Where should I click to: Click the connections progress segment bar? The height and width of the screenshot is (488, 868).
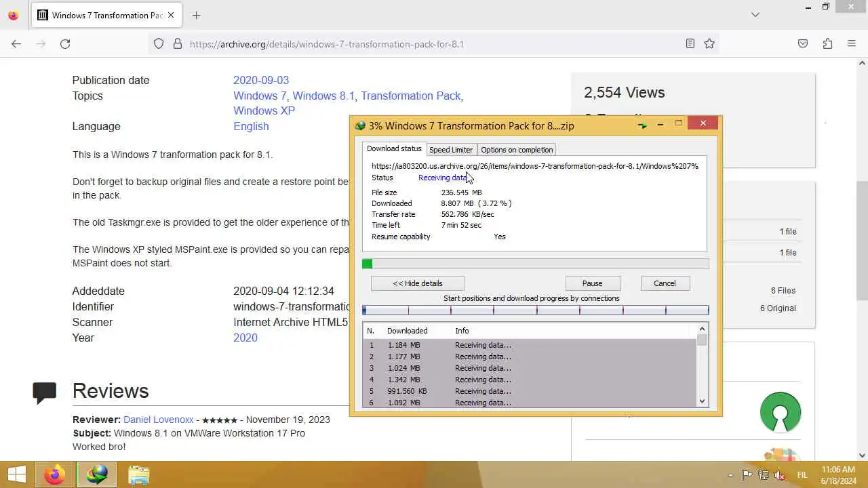coord(536,310)
